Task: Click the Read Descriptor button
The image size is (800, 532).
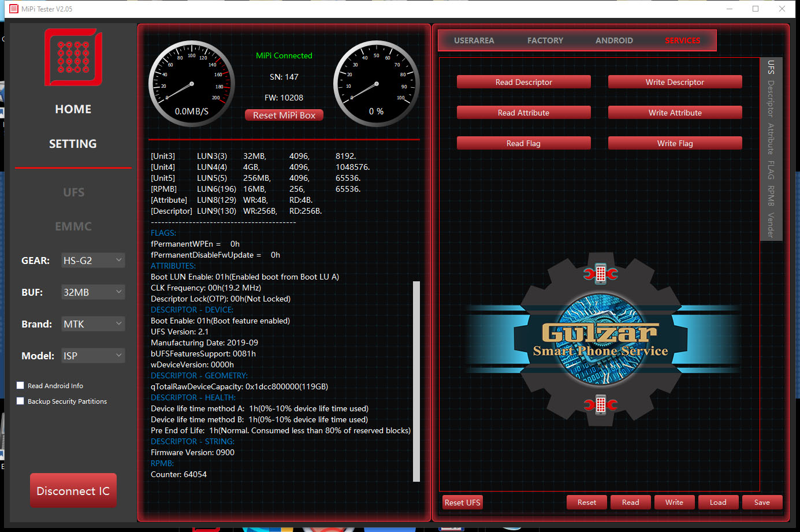Action: (523, 82)
